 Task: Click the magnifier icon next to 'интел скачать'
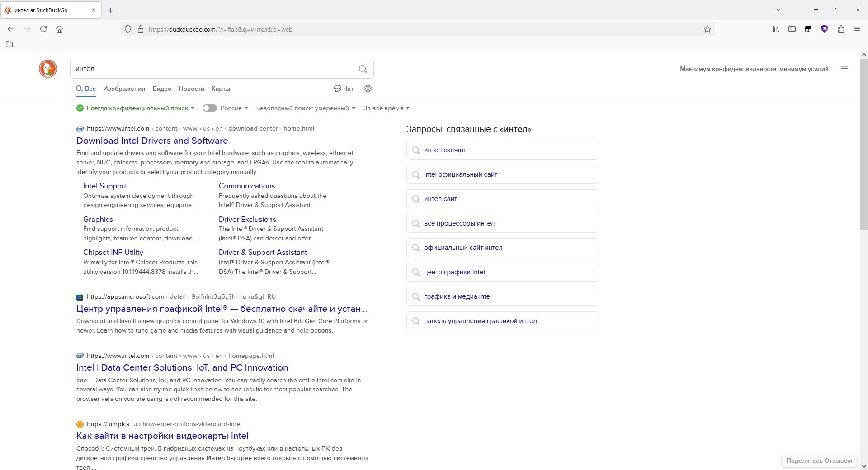pyautogui.click(x=416, y=150)
